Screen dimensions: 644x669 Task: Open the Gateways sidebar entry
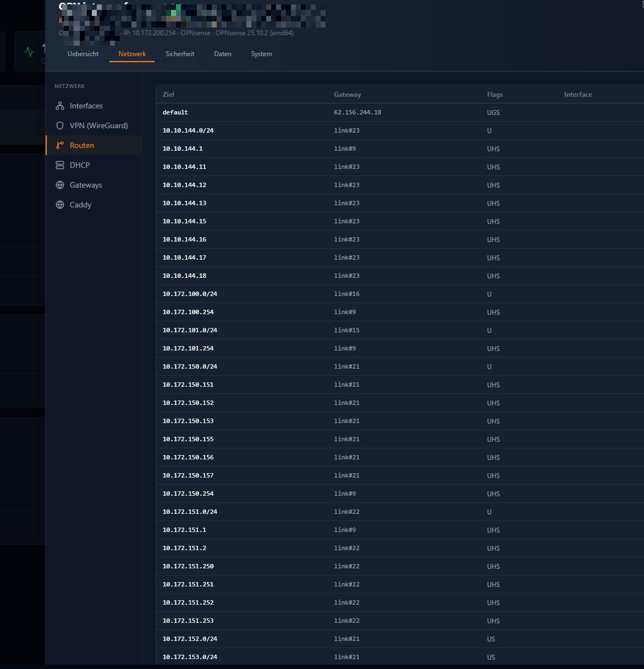pyautogui.click(x=94, y=185)
